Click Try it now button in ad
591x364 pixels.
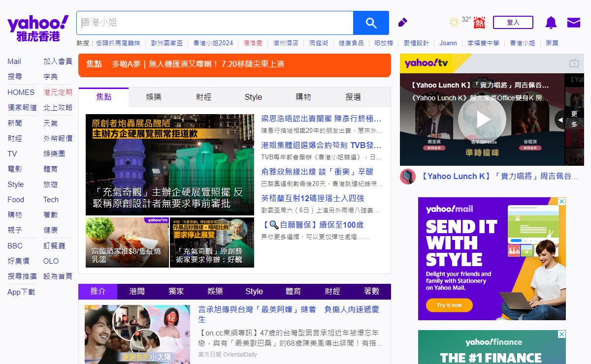tap(449, 305)
